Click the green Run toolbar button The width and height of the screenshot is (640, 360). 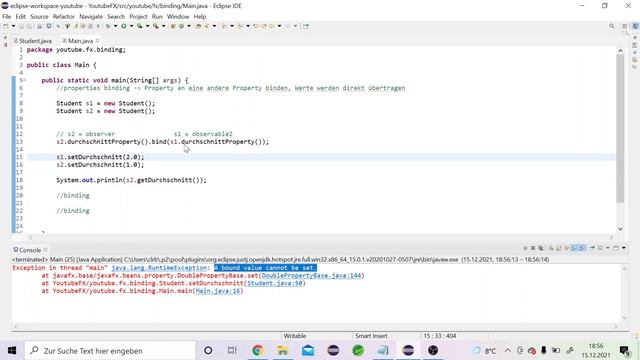124,26
